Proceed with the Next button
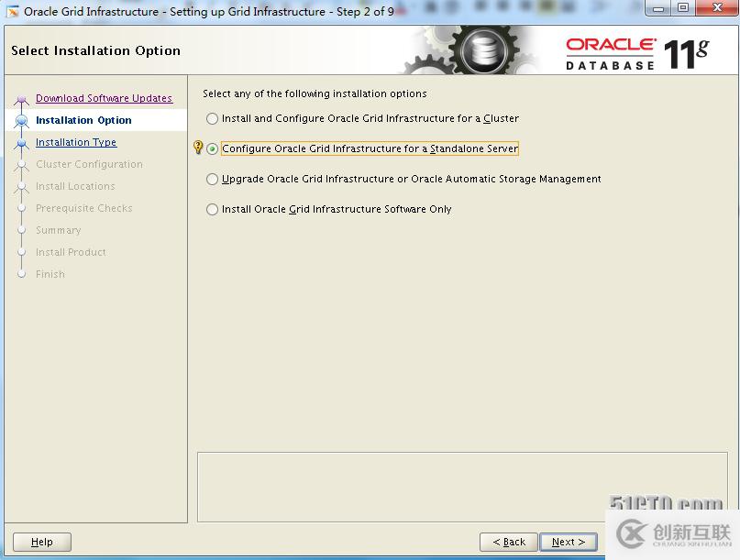The width and height of the screenshot is (740, 560). [569, 542]
